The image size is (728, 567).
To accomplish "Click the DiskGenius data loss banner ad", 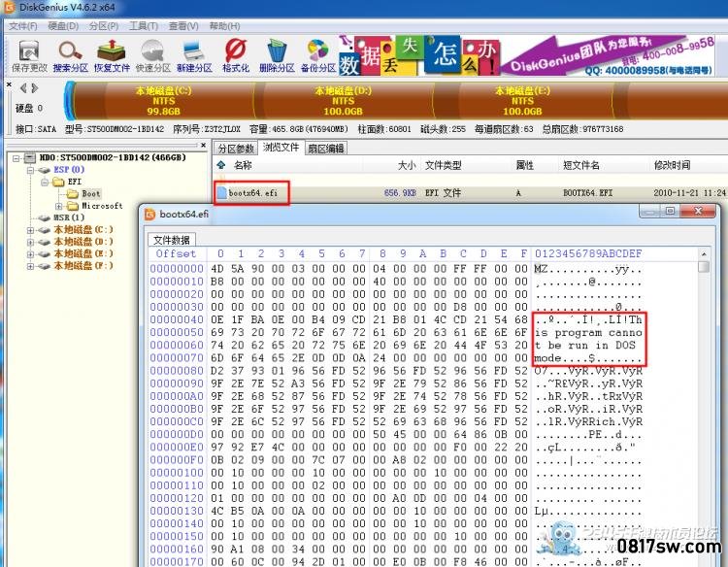I will tap(526, 55).
